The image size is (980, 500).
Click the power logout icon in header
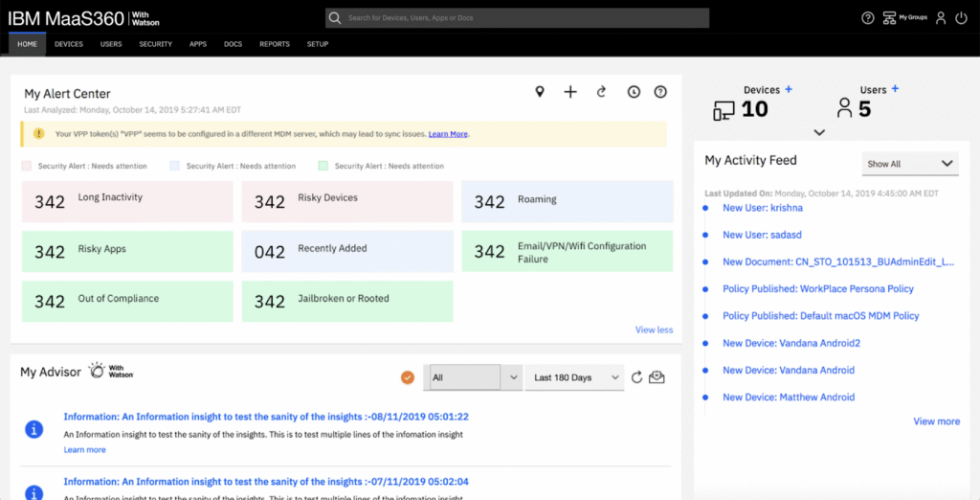[x=961, y=18]
